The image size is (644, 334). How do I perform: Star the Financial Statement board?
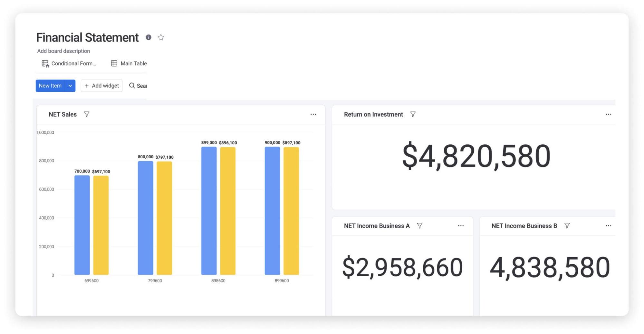161,37
